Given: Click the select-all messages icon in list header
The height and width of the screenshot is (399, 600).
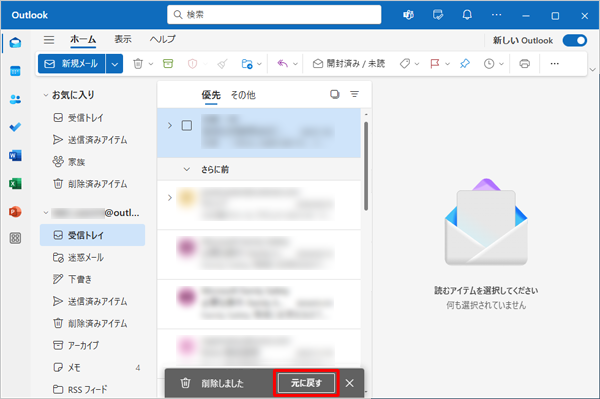Looking at the screenshot, I should (334, 94).
